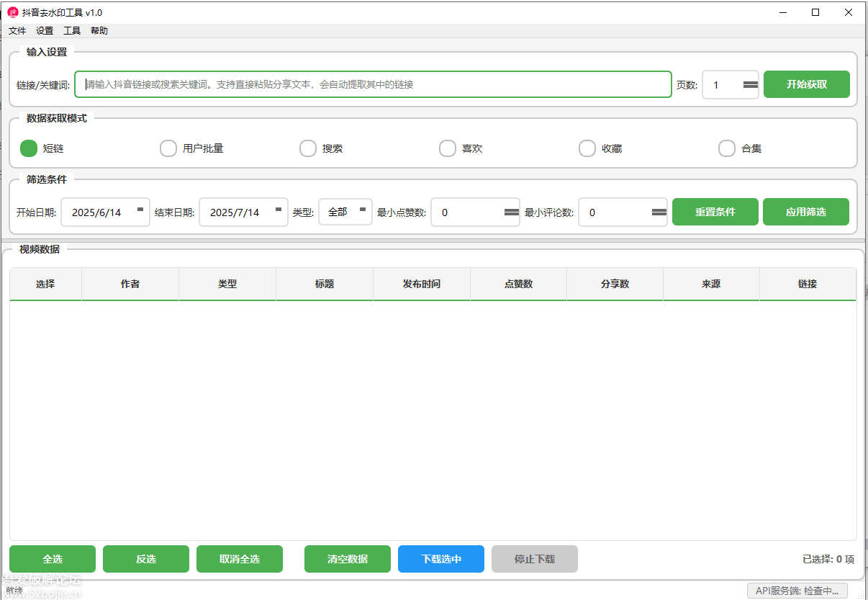Click the 选择 column header

coord(45,284)
